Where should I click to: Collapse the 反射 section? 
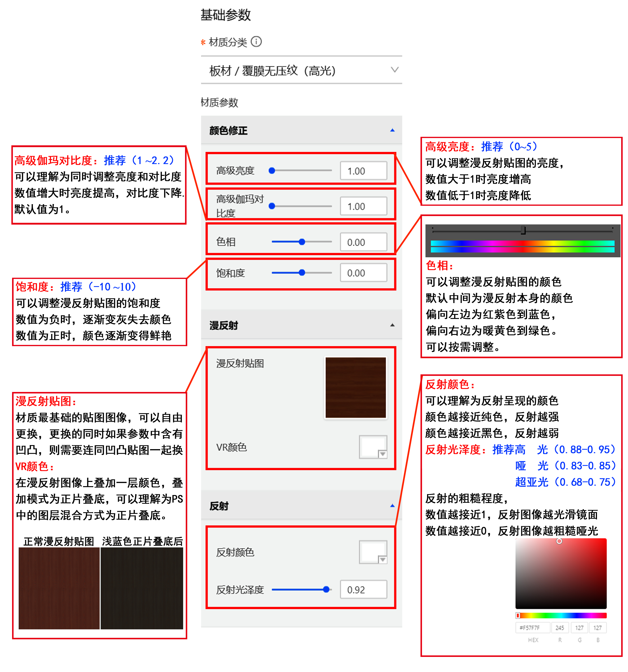[392, 506]
